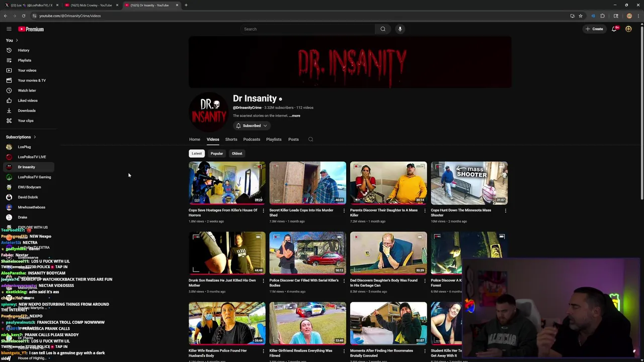Image resolution: width=644 pixels, height=362 pixels.
Task: Open the account avatar menu
Action: point(628,29)
